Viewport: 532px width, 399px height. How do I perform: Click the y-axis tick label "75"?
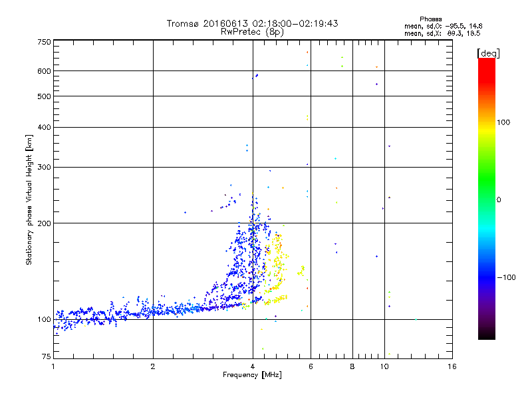[47, 356]
